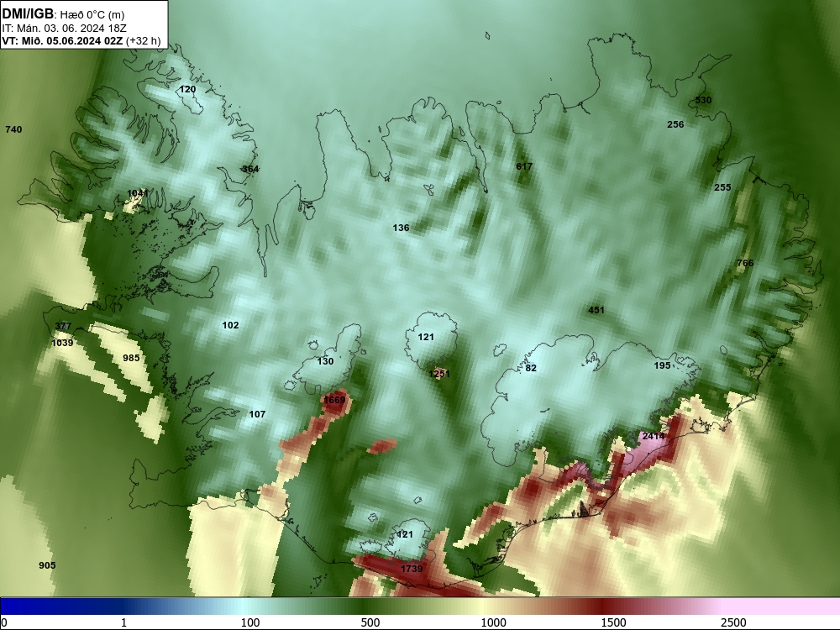Click the 1 tick on the color scale
840x630 pixels.
point(123,622)
